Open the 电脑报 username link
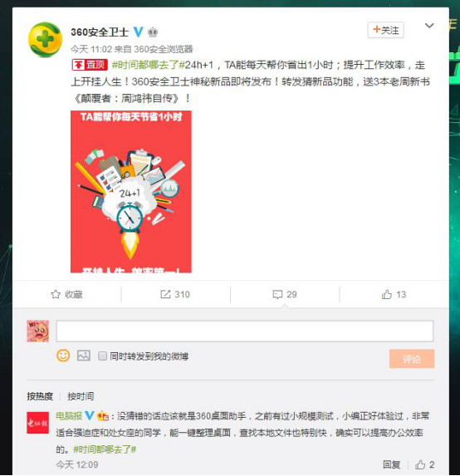This screenshot has height=476, width=460. (x=69, y=415)
